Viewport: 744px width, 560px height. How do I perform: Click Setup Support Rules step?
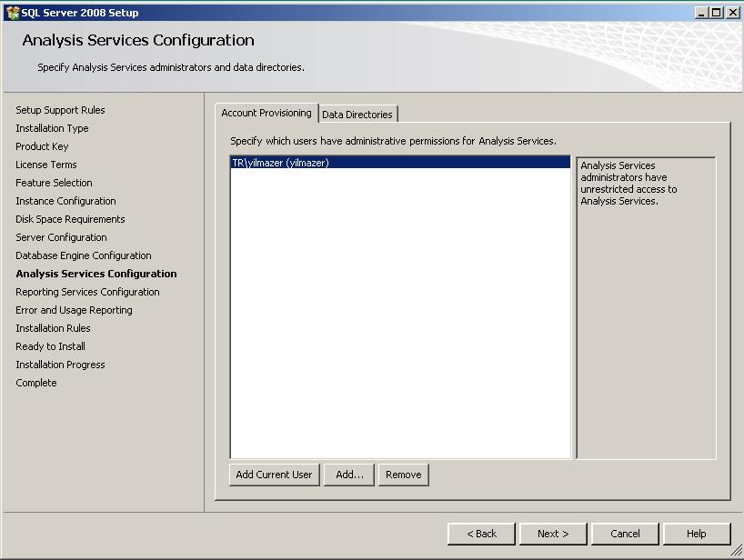click(x=60, y=110)
